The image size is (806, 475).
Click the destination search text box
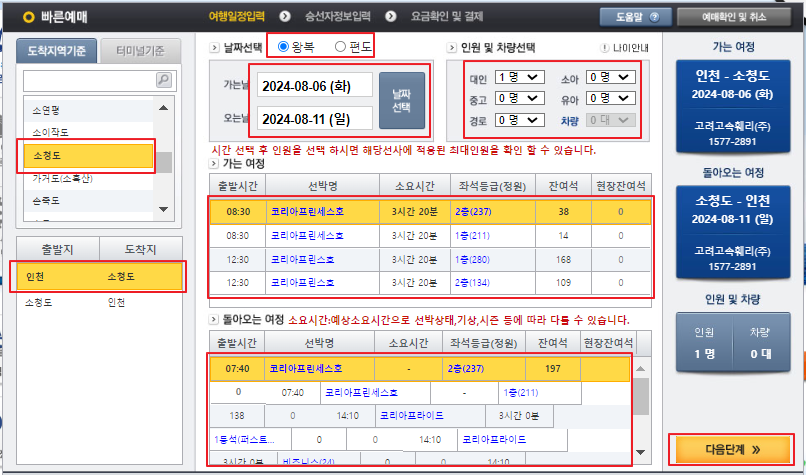click(x=89, y=80)
